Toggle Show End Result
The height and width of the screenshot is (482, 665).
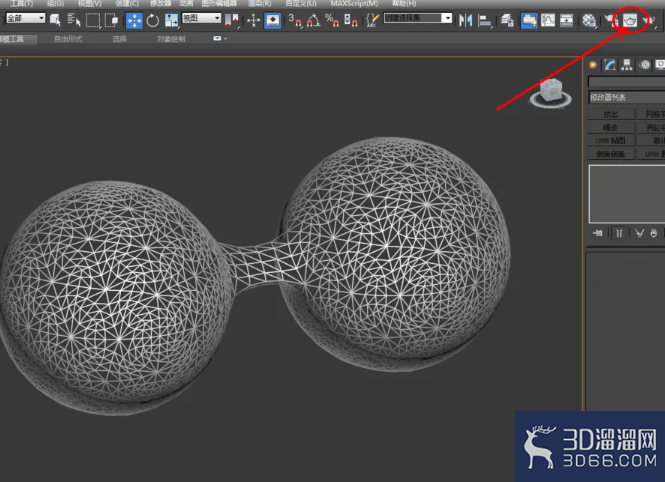tap(619, 233)
